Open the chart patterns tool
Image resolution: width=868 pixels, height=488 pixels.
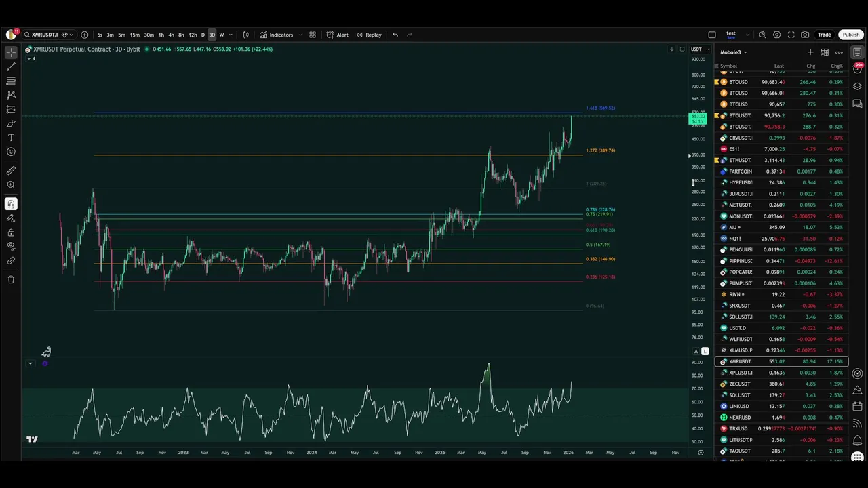click(x=11, y=95)
